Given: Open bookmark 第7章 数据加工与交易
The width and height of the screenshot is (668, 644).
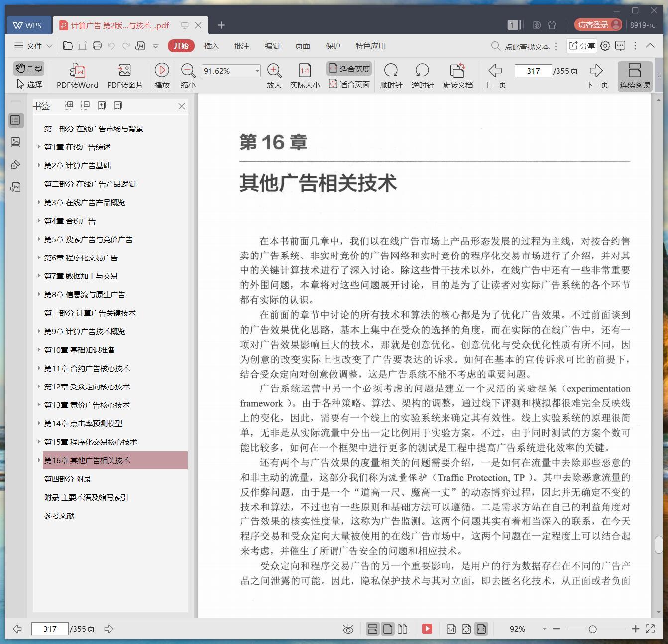Looking at the screenshot, I should coord(81,276).
